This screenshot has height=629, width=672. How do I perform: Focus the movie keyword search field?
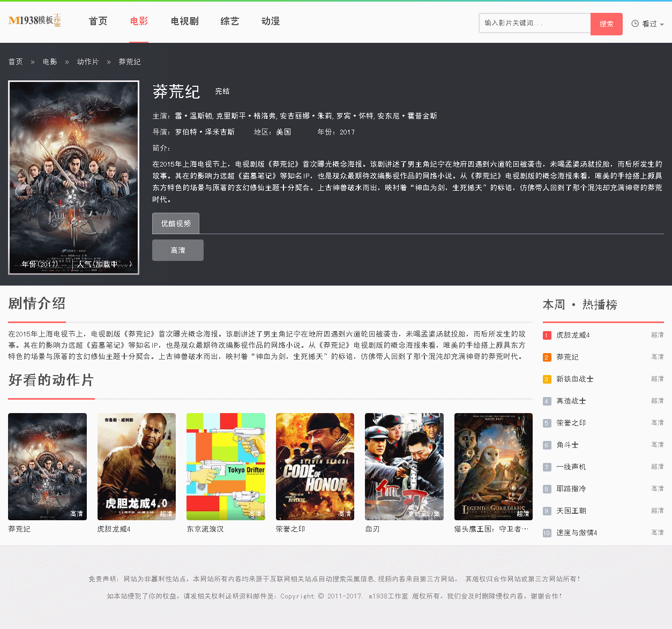(x=534, y=23)
